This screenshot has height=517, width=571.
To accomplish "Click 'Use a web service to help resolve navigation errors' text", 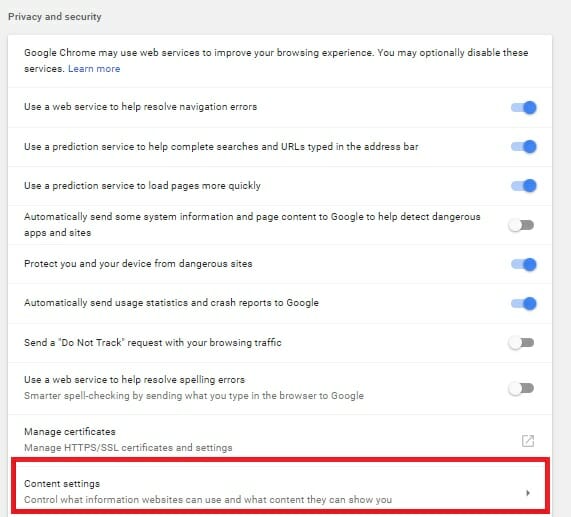I will [141, 107].
